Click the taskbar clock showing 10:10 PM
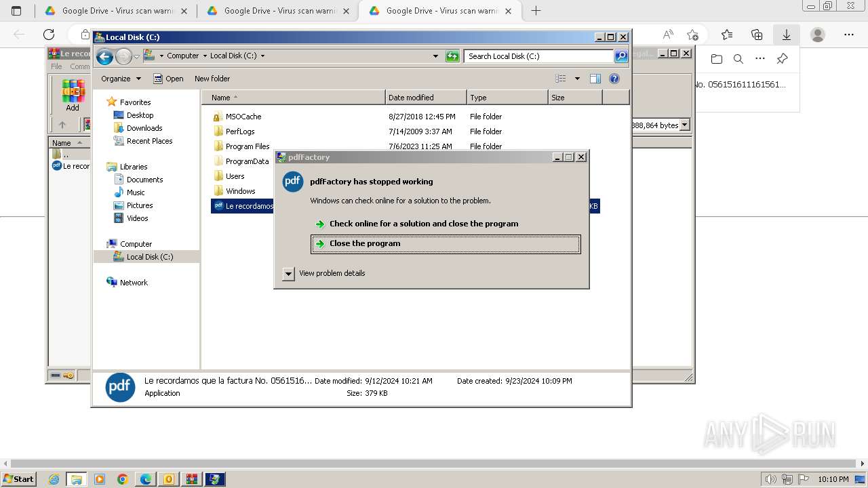 833,479
